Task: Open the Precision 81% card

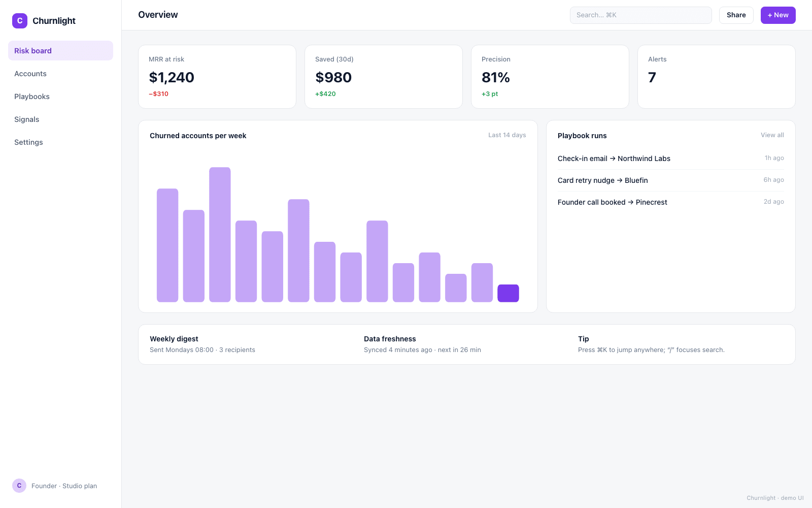Action: coord(550,77)
